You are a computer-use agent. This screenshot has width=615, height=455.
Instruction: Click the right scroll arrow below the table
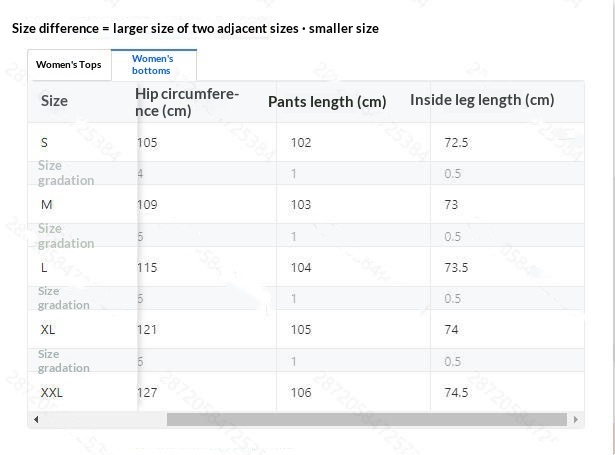pyautogui.click(x=576, y=420)
